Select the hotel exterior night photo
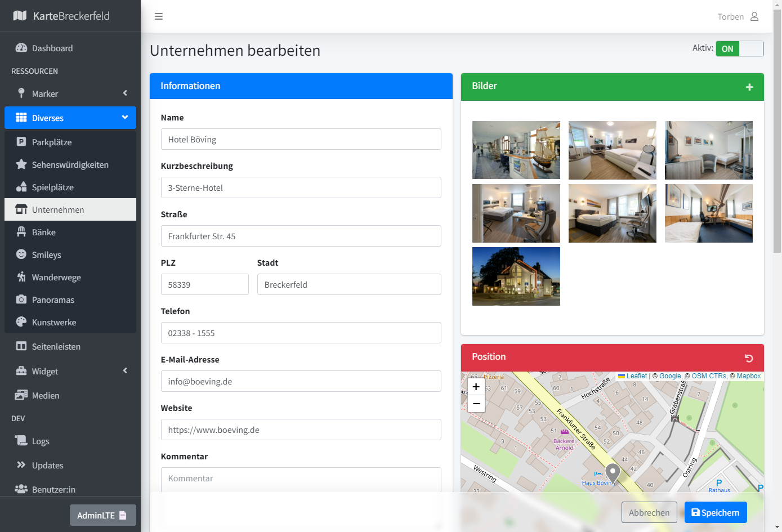The width and height of the screenshot is (782, 532). coord(516,276)
